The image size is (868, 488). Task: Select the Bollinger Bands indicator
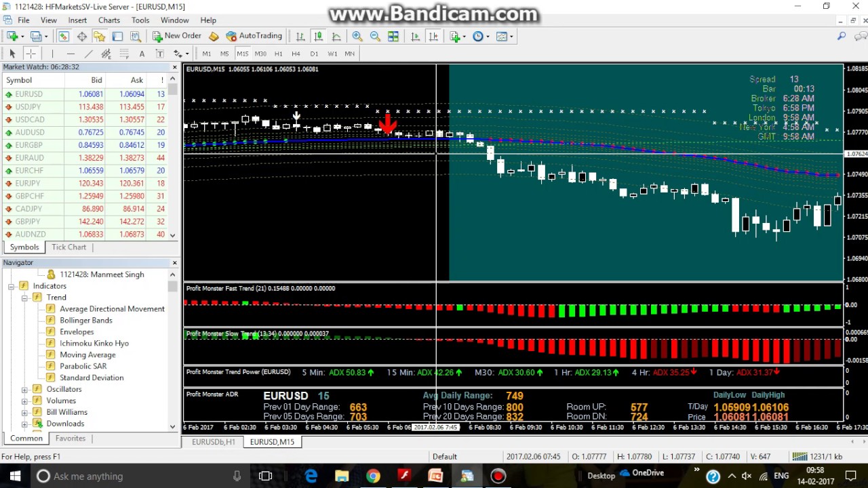pyautogui.click(x=85, y=321)
